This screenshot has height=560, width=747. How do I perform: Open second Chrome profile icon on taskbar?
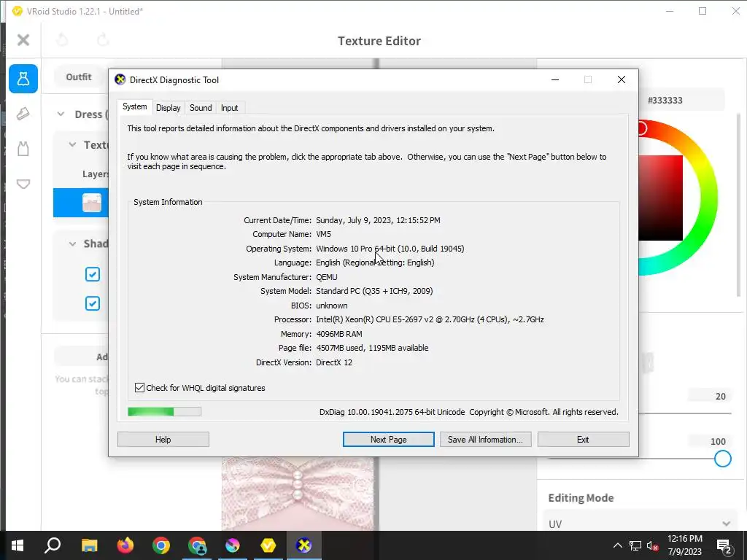(197, 545)
